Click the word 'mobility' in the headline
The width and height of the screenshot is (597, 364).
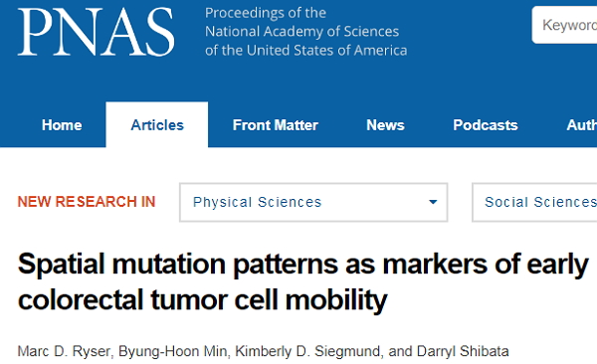336,300
